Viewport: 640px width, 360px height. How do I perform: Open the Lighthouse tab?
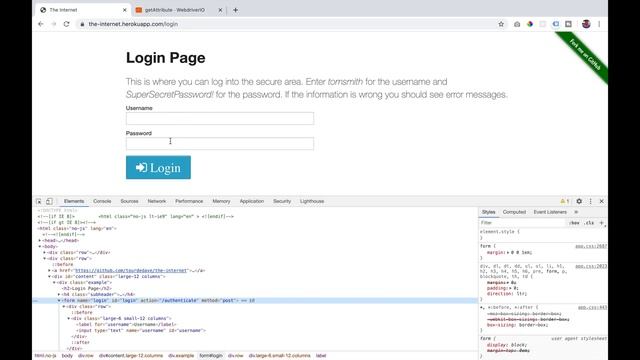pyautogui.click(x=312, y=201)
